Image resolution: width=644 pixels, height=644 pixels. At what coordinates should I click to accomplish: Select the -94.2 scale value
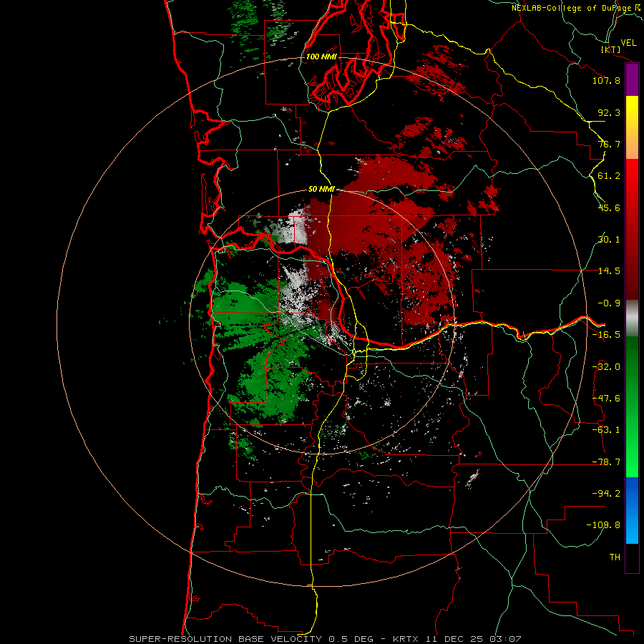[606, 493]
